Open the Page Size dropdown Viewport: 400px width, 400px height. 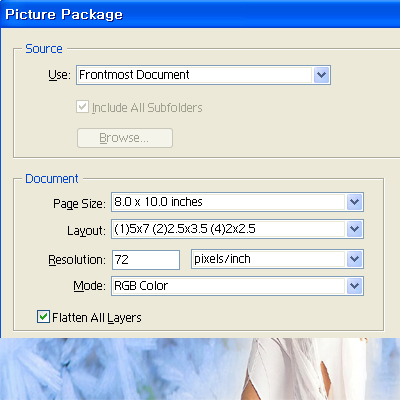pyautogui.click(x=237, y=202)
